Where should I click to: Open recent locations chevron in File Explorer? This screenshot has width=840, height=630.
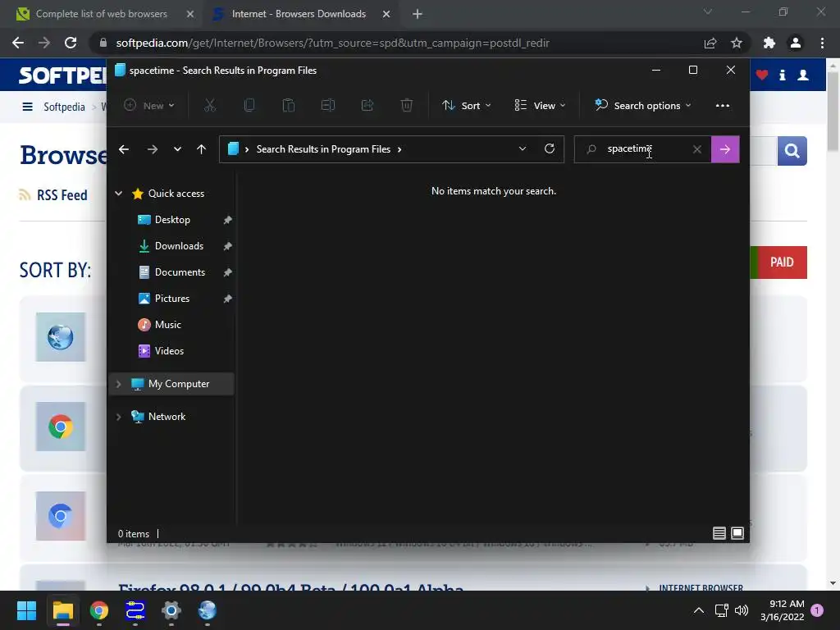(177, 149)
